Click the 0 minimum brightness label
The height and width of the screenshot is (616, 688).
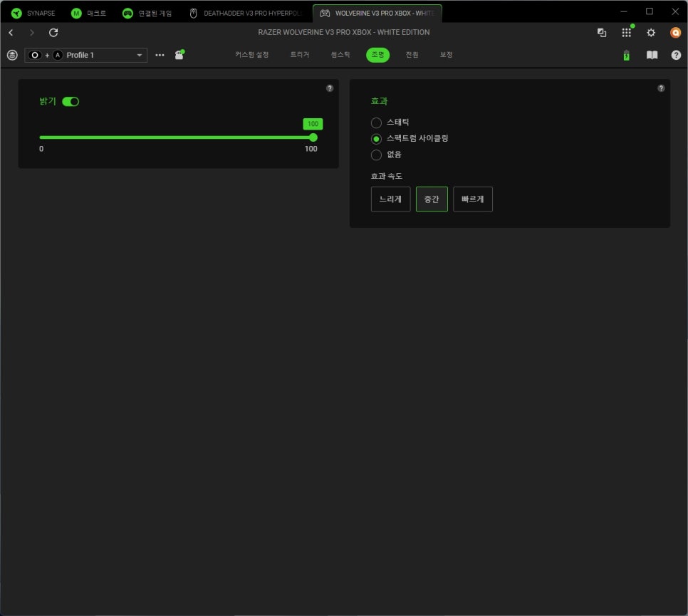click(41, 149)
